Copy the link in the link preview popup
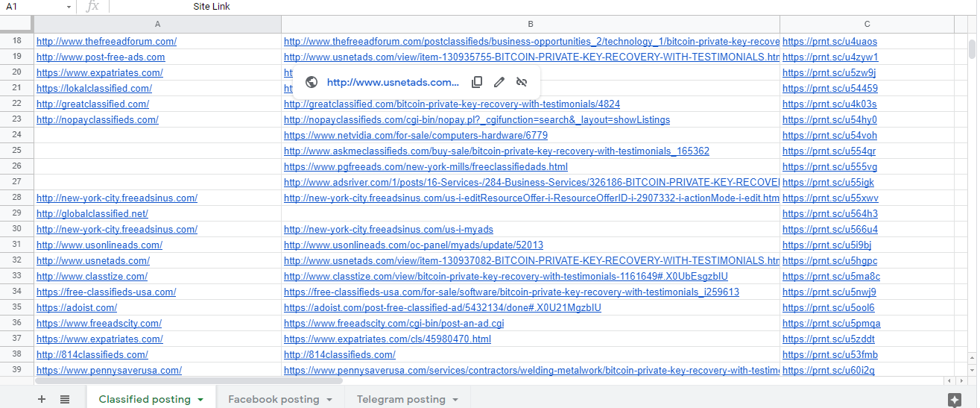Viewport: 980px width, 408px height. (x=477, y=82)
